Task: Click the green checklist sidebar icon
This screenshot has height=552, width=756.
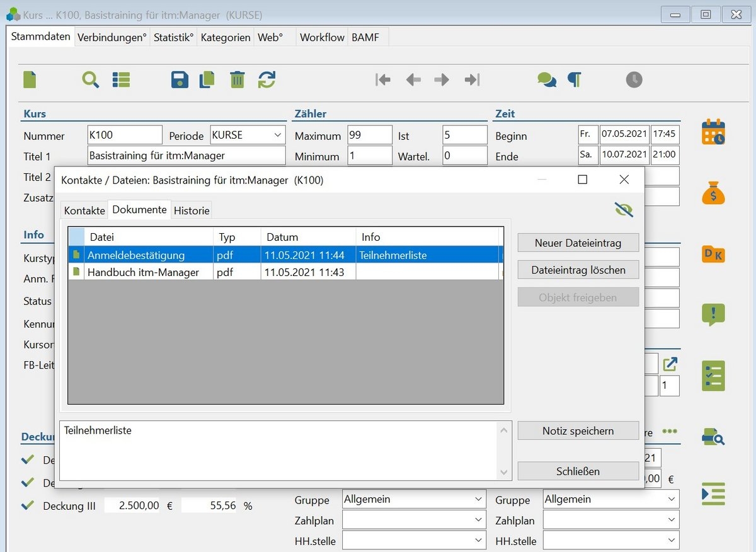Action: (713, 376)
